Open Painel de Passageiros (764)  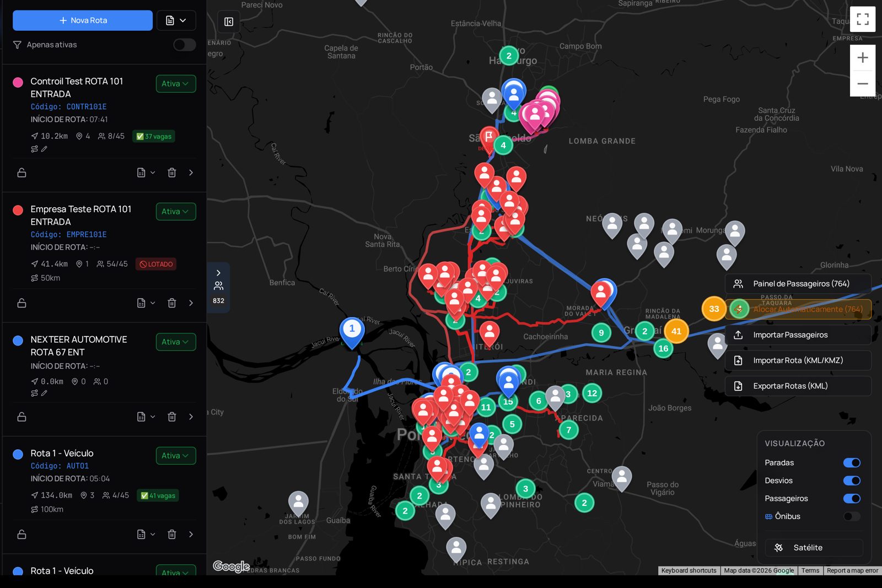[x=798, y=284]
